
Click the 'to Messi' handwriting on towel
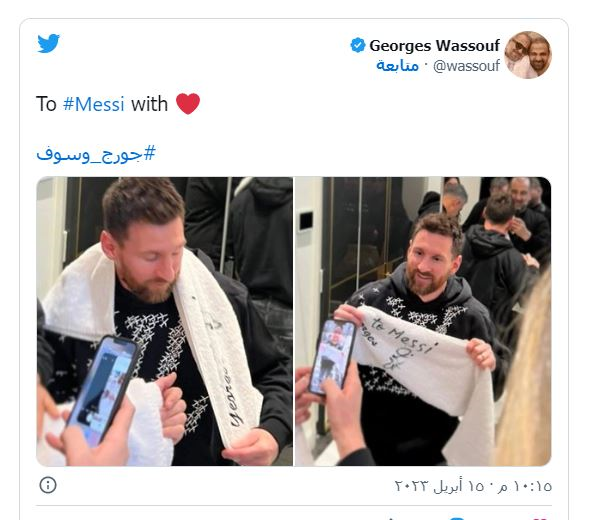(405, 336)
